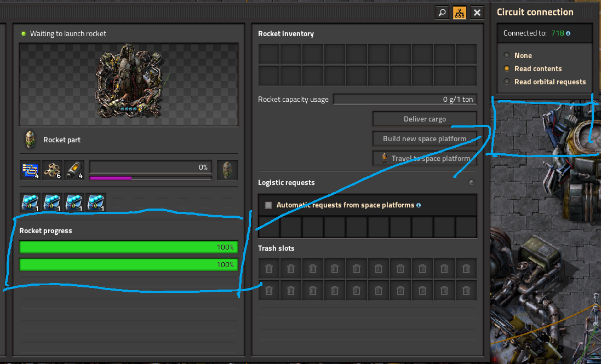Click the first rocket inventory slot

click(x=269, y=54)
